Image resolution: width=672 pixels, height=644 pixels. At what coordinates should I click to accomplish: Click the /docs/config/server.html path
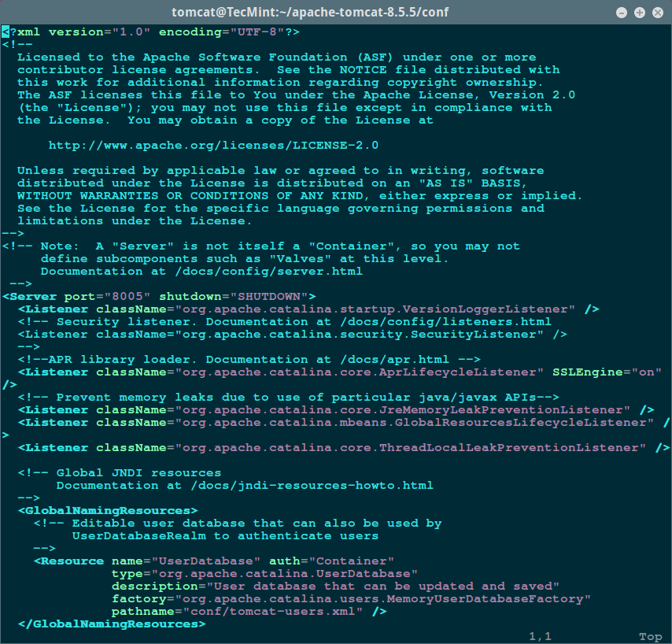(x=268, y=272)
